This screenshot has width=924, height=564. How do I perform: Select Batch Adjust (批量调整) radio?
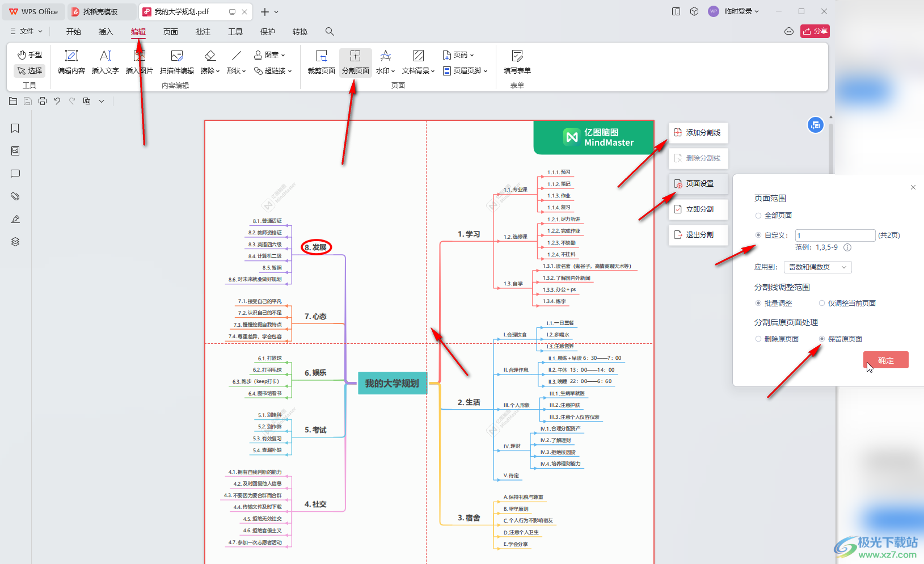click(x=758, y=304)
